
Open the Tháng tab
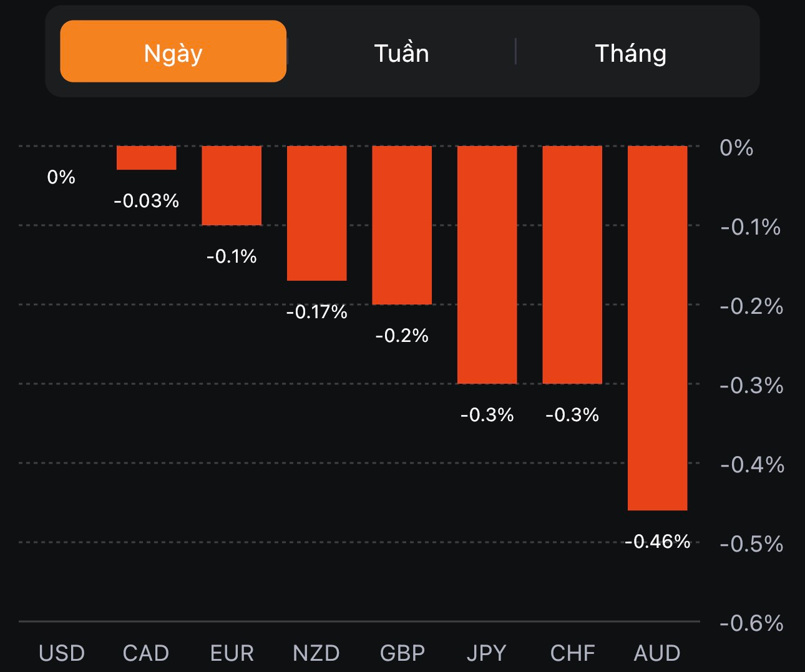[630, 53]
